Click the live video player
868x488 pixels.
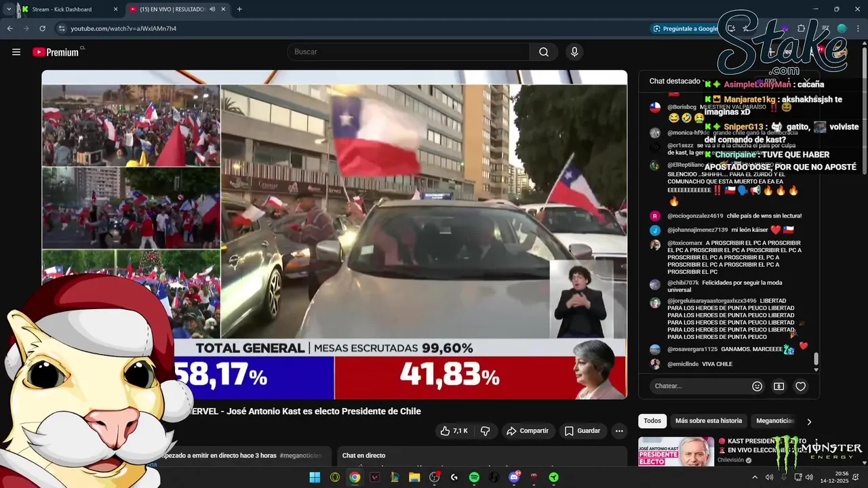click(334, 235)
